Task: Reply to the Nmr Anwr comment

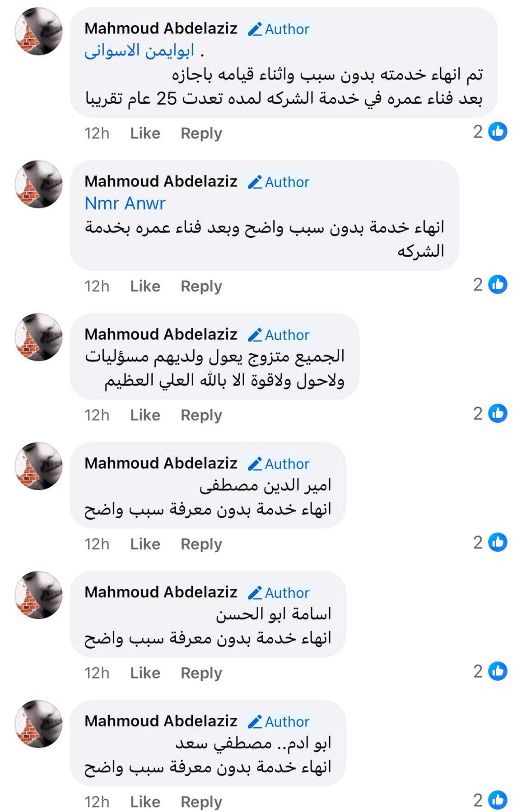Action: [x=201, y=286]
